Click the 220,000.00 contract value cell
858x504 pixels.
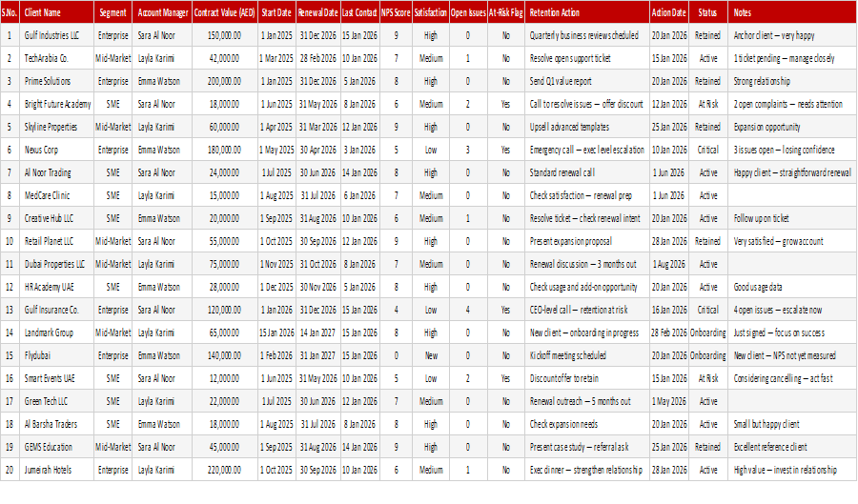point(225,470)
